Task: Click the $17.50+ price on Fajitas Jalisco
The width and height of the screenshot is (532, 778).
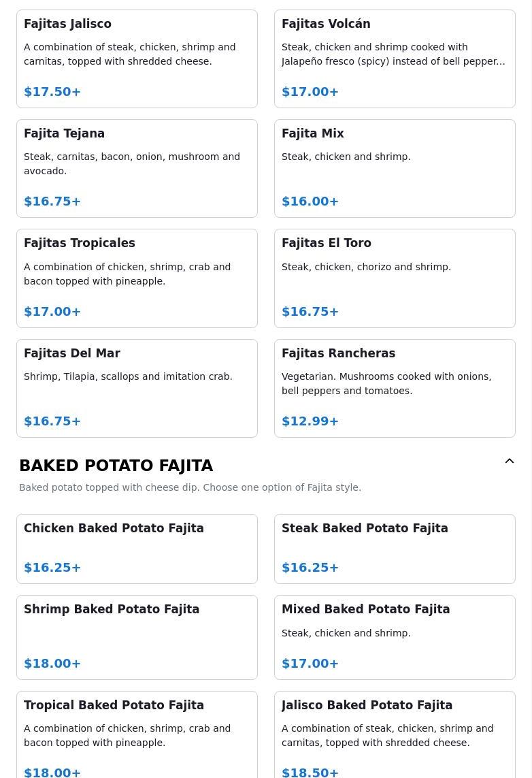Action: [52, 92]
